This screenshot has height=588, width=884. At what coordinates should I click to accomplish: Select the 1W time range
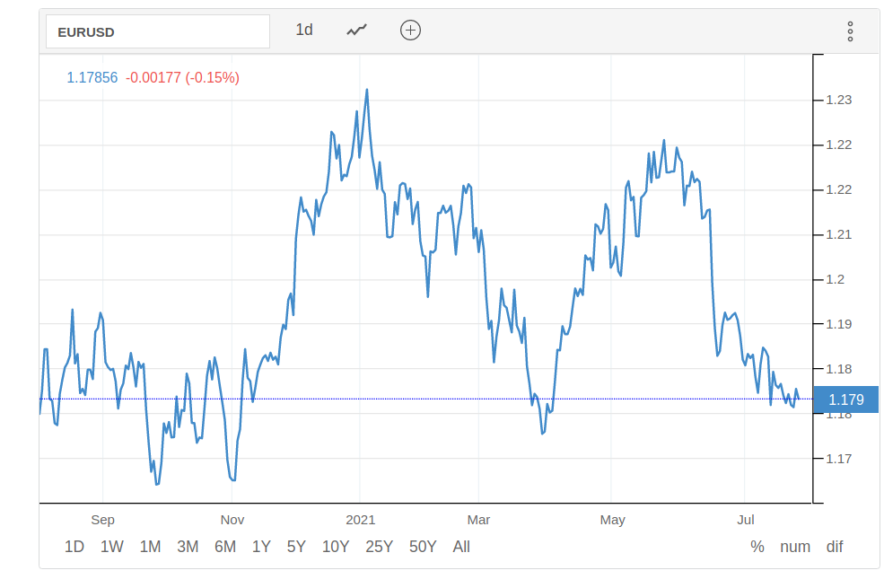(112, 547)
